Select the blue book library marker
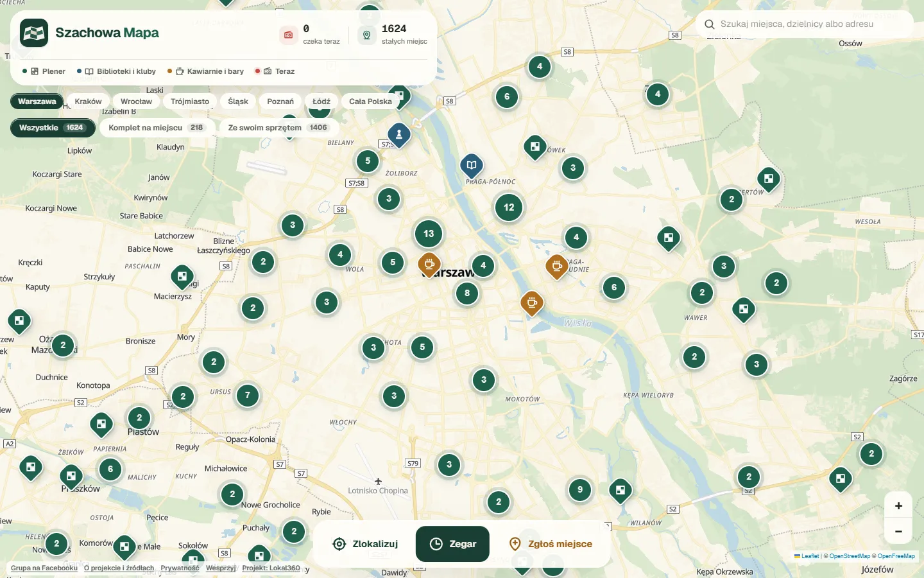Screen dimensions: 924x578 [472, 166]
